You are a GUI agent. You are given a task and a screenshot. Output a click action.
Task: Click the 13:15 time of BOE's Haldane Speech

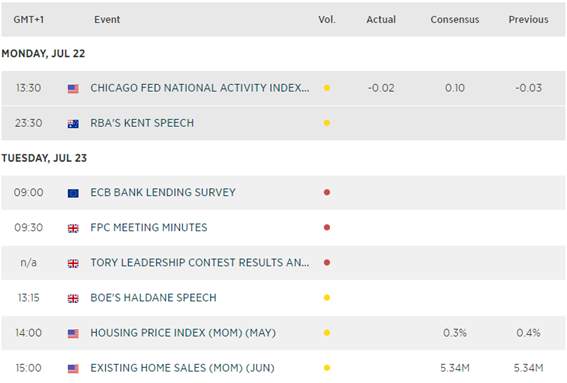[x=29, y=298]
